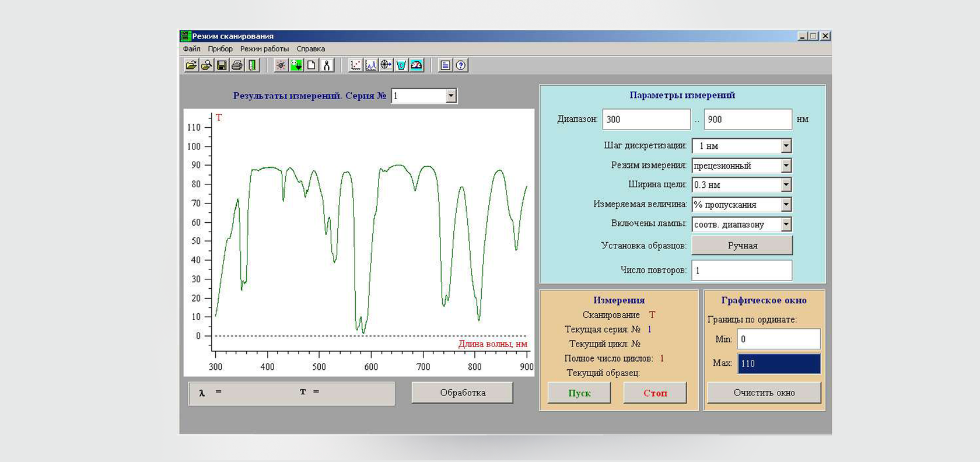Click the crosshair with arrow icon
This screenshot has height=462, width=980.
point(386,65)
